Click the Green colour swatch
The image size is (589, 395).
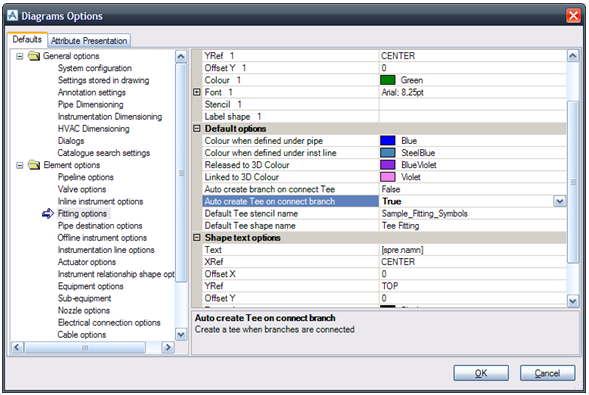tap(388, 80)
